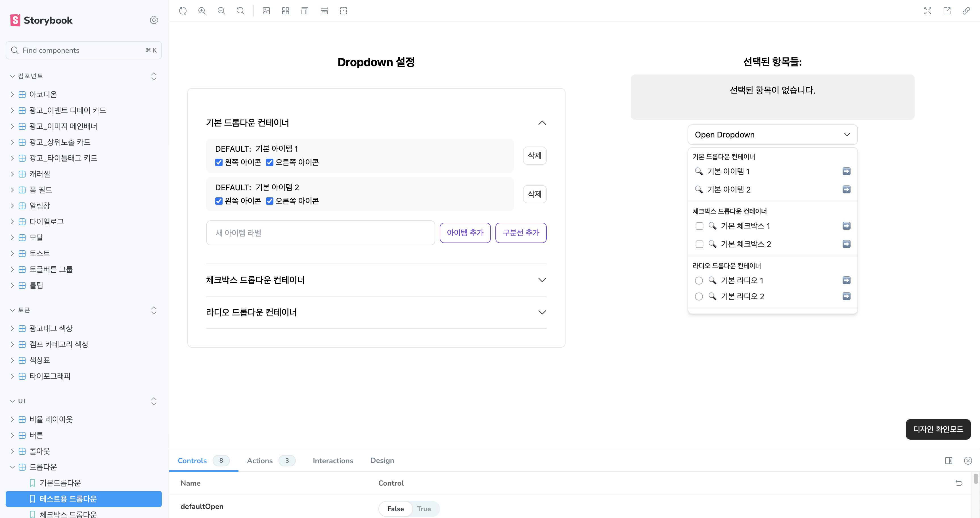
Task: Switch to the Actions tab
Action: click(260, 461)
